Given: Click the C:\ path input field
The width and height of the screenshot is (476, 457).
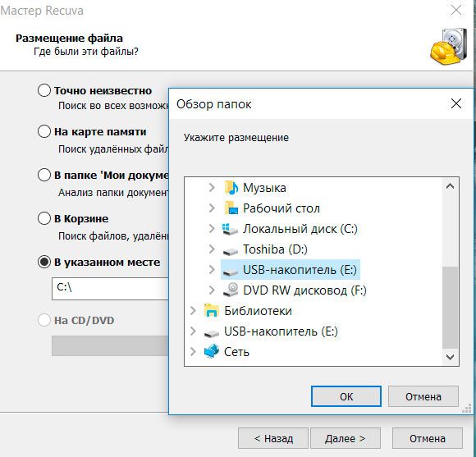Looking at the screenshot, I should 110,288.
